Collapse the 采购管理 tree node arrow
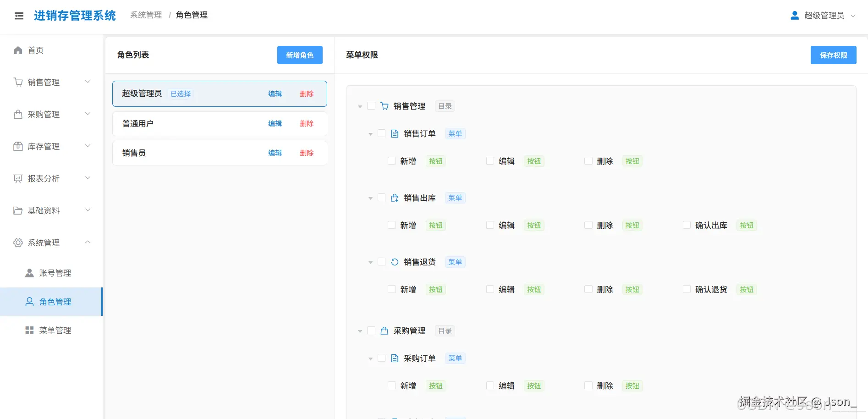Screen dimensions: 868x419 click(x=360, y=331)
